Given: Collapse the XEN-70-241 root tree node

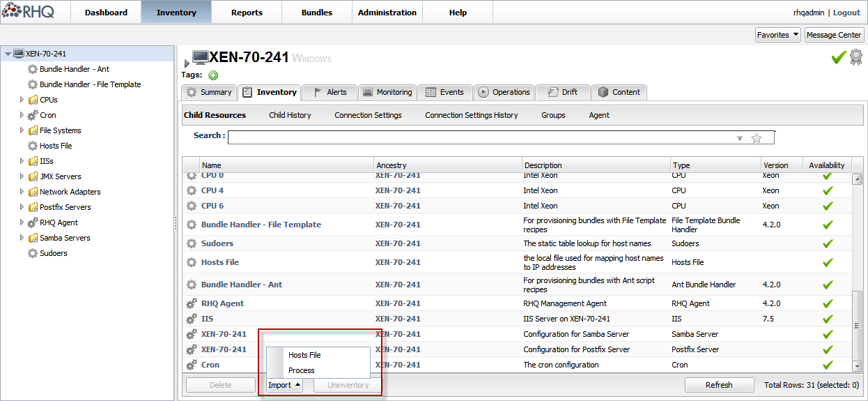Looking at the screenshot, I should coord(8,54).
